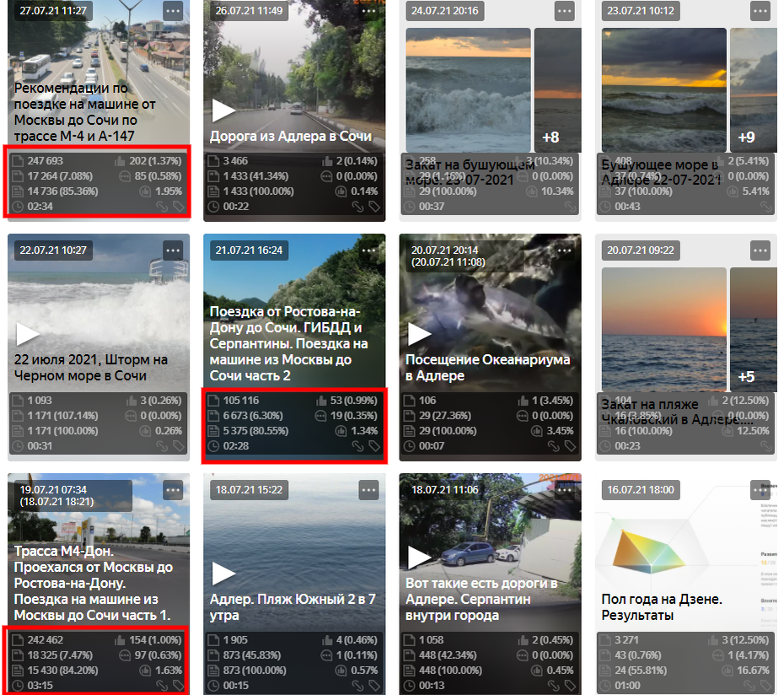Play the 'Посещение Океанариума в Адлере' video
The height and width of the screenshot is (695, 784).
click(420, 334)
